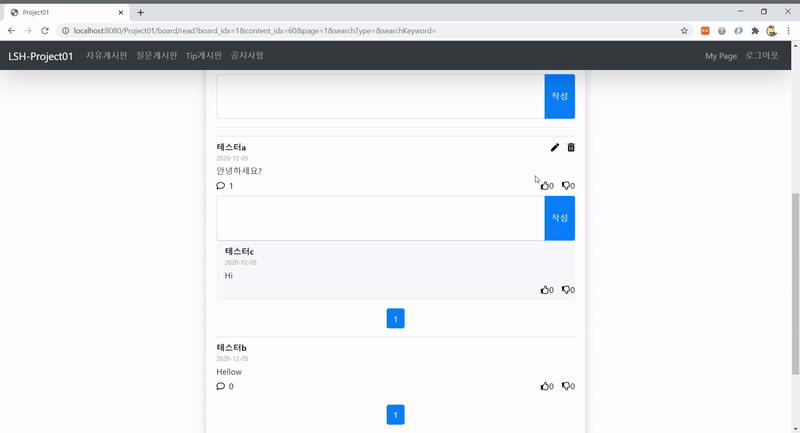This screenshot has height=433, width=800.
Task: Focus the top comment text area
Action: coord(381,96)
